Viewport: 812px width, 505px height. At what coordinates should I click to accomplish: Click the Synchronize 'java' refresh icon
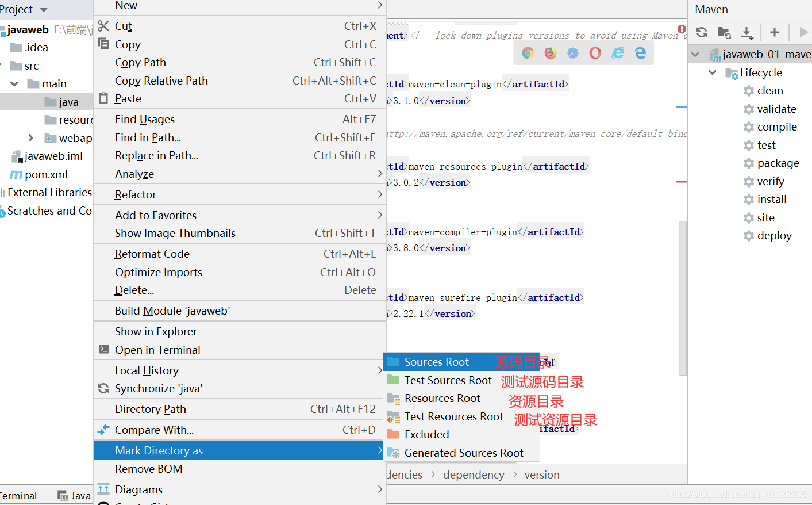click(x=103, y=388)
